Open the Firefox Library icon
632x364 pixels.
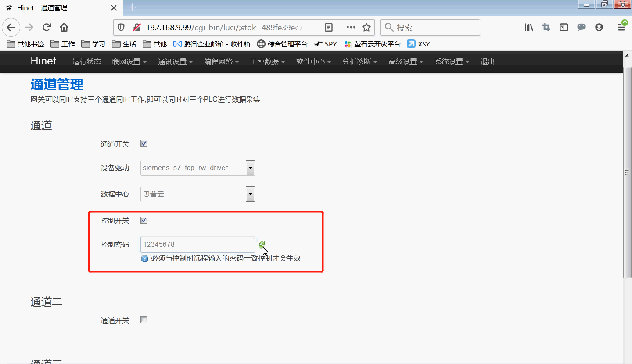[x=528, y=27]
